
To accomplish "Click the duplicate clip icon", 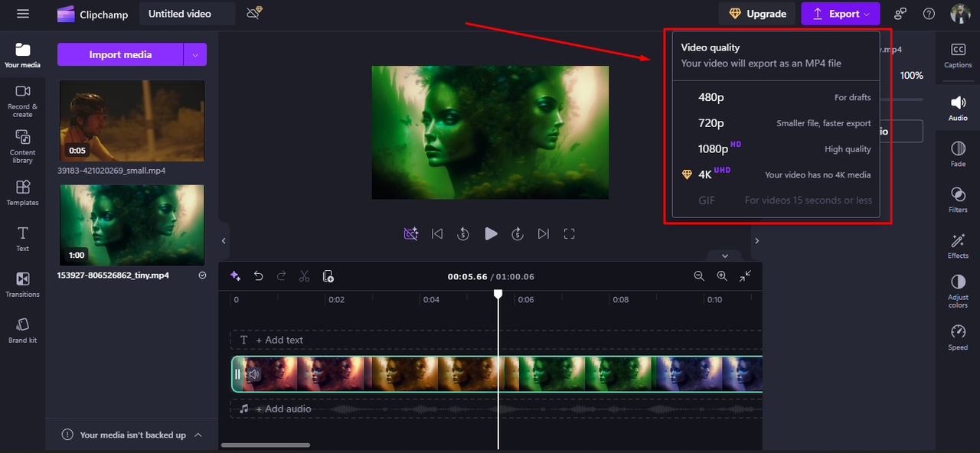I will [328, 276].
